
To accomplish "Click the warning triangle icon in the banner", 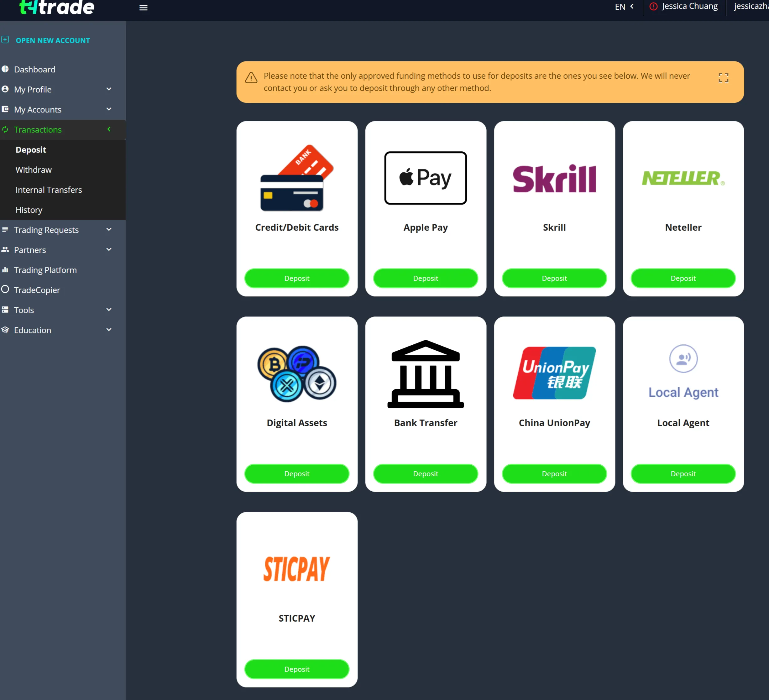I will (251, 77).
